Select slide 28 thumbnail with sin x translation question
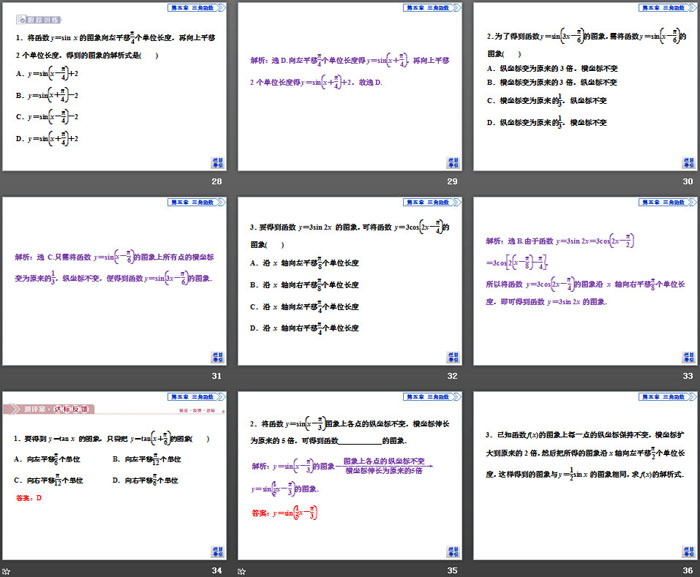Image resolution: width=700 pixels, height=577 pixels. [114, 87]
